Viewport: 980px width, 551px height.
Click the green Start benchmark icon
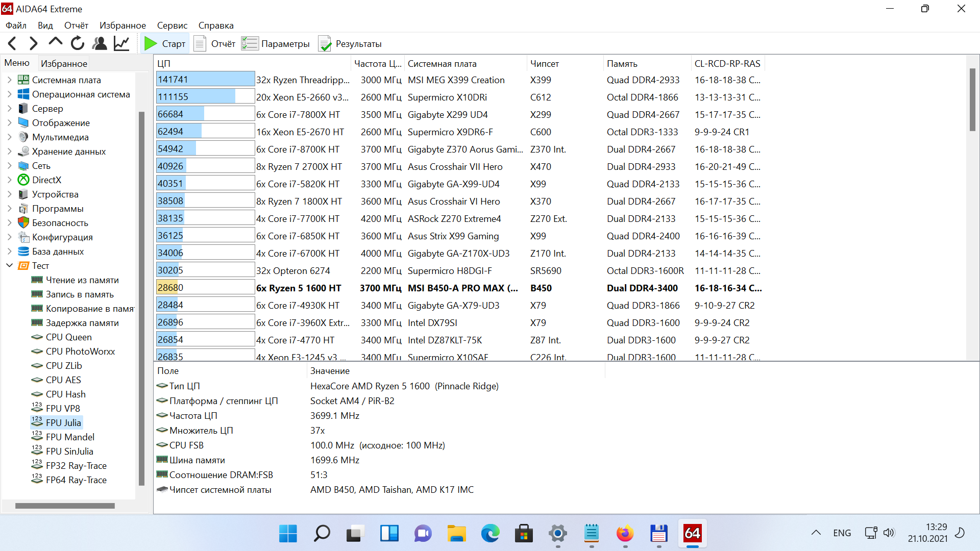coord(150,44)
